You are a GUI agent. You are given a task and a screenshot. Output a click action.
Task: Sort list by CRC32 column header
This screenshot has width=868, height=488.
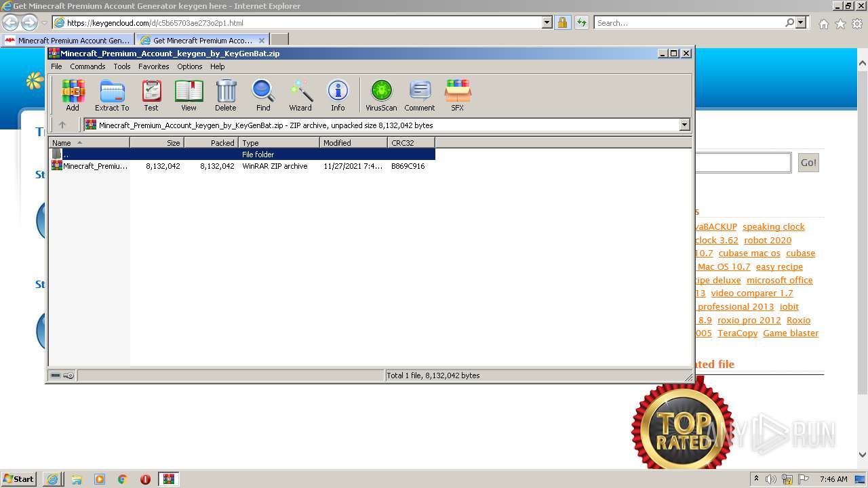(x=411, y=142)
